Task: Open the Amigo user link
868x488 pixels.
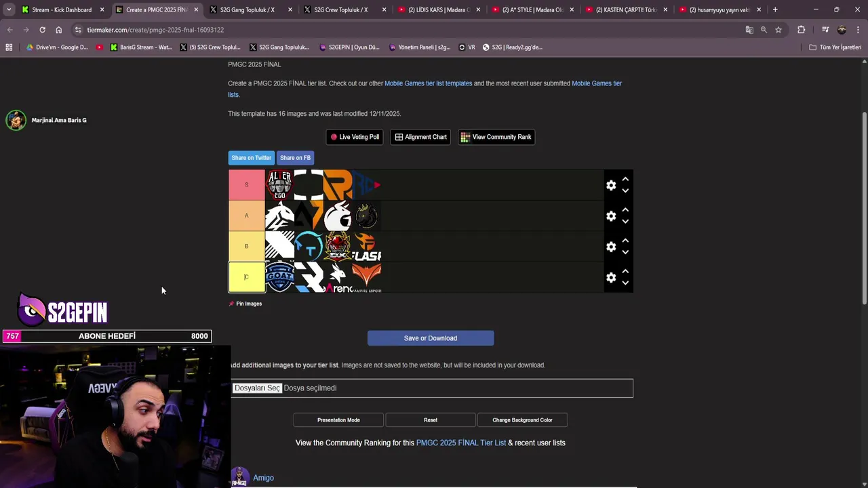Action: point(263,478)
